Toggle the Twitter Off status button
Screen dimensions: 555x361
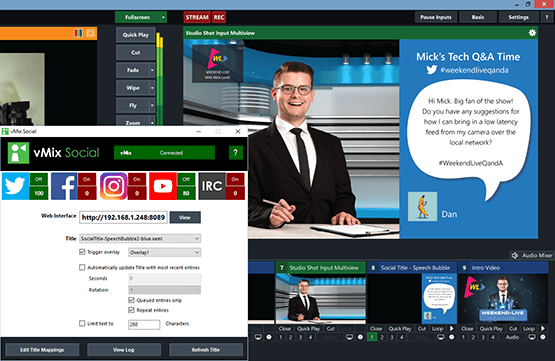pos(39,179)
